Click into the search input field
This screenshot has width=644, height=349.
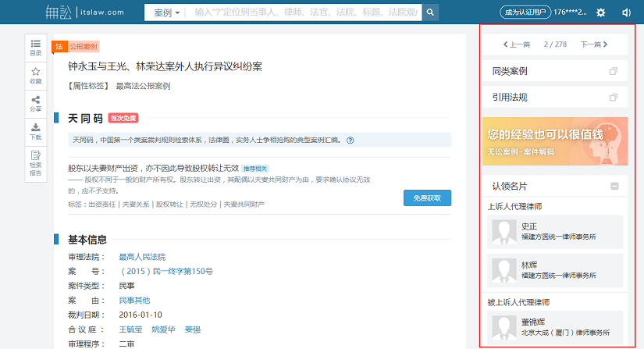click(x=304, y=12)
